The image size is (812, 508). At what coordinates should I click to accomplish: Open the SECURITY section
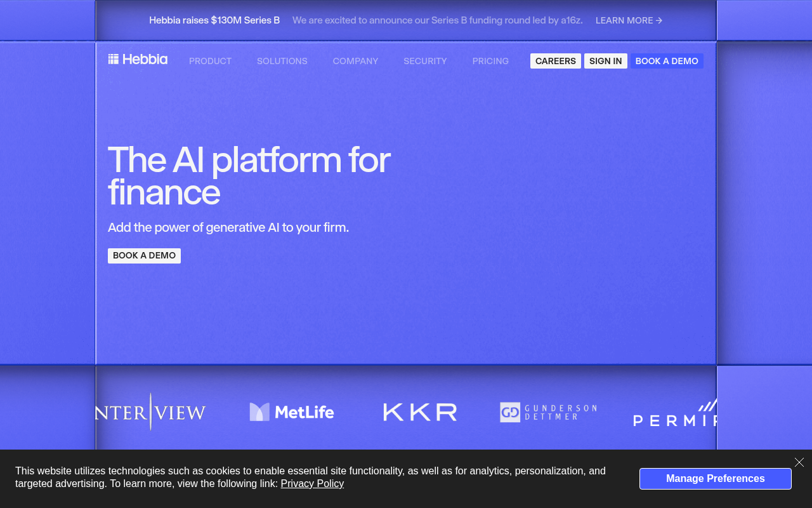425,61
